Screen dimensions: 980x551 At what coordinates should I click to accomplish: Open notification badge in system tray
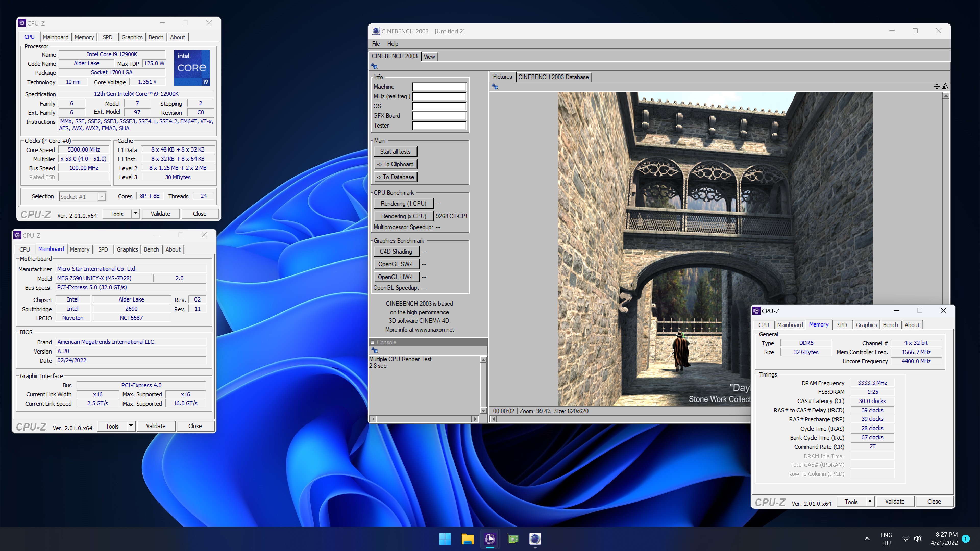pos(965,539)
